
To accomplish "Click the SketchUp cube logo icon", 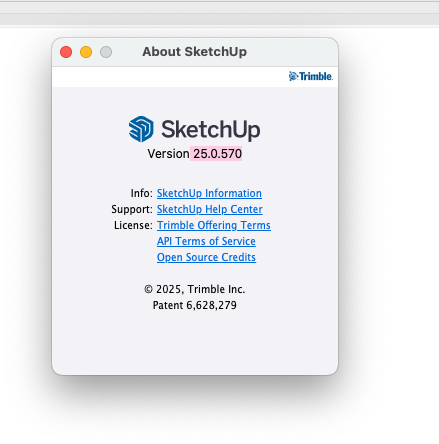I will coord(141,129).
